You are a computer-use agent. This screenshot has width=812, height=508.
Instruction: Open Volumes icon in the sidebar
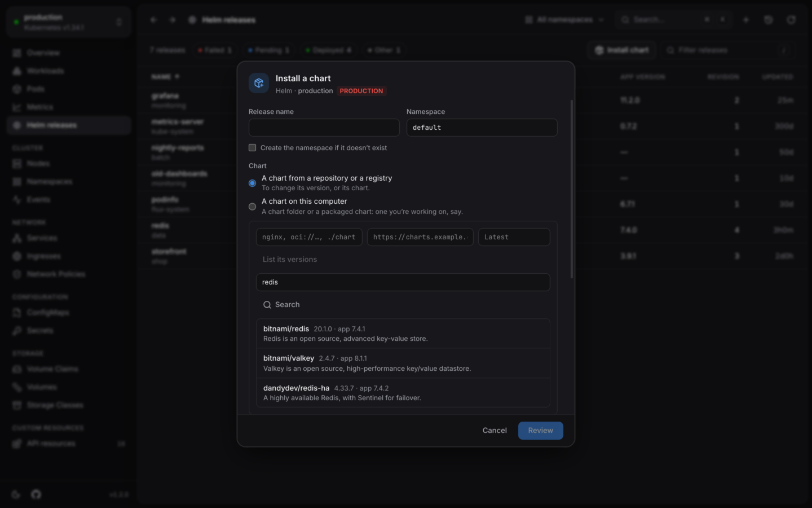click(17, 387)
